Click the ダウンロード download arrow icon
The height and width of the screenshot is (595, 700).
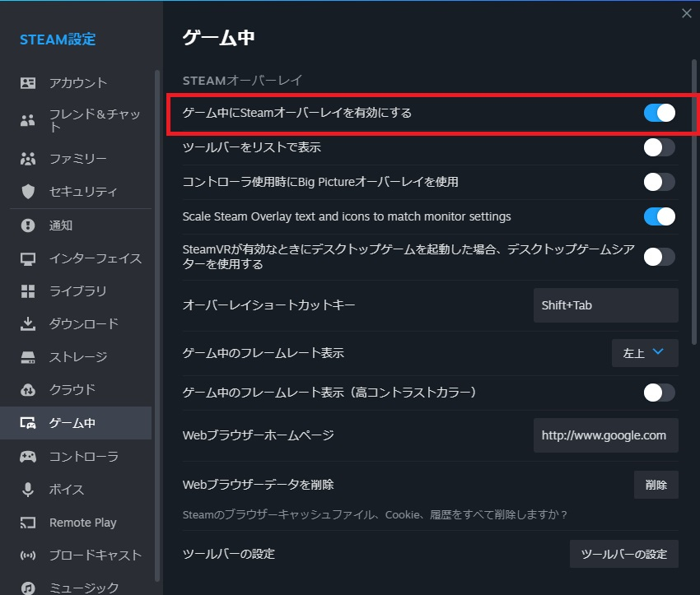(28, 323)
